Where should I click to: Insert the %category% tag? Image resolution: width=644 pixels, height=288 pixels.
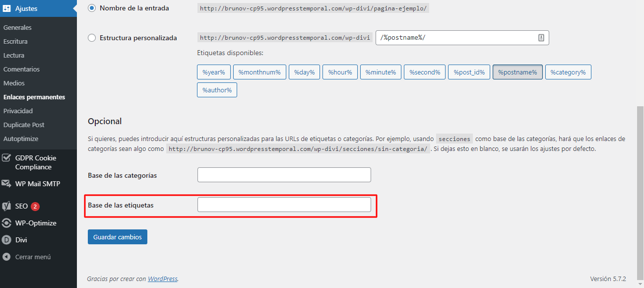[x=568, y=72]
